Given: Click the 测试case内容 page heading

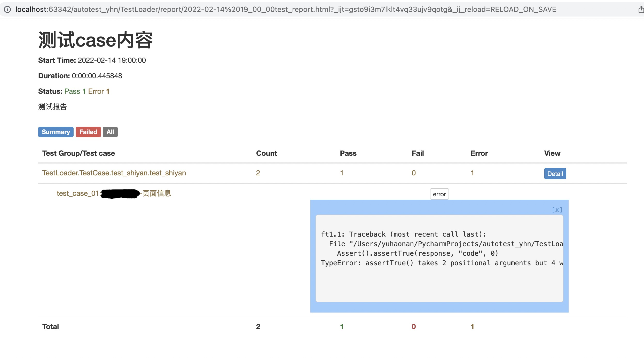Looking at the screenshot, I should click(x=96, y=40).
